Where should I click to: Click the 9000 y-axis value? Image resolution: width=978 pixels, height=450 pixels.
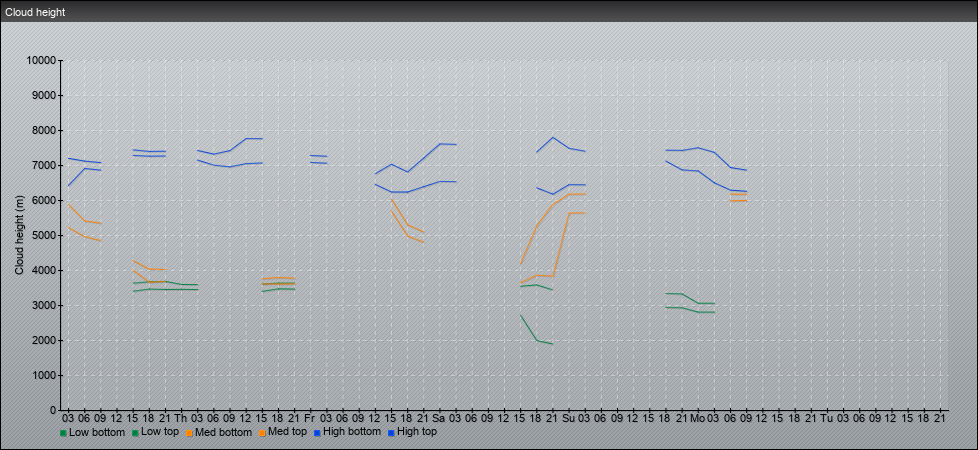(44, 95)
